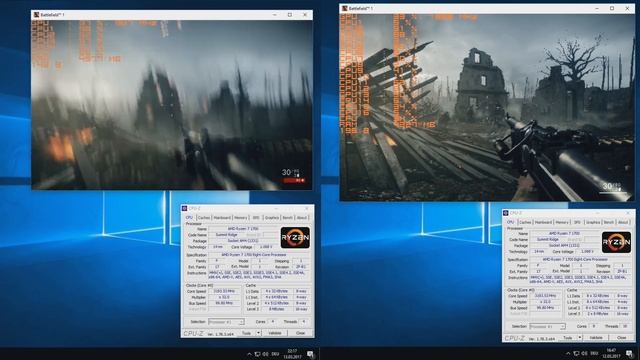Screen dimensions: 640x360
Task: Click the Ryzen logo in right CPU-Z window
Action: click(x=616, y=242)
